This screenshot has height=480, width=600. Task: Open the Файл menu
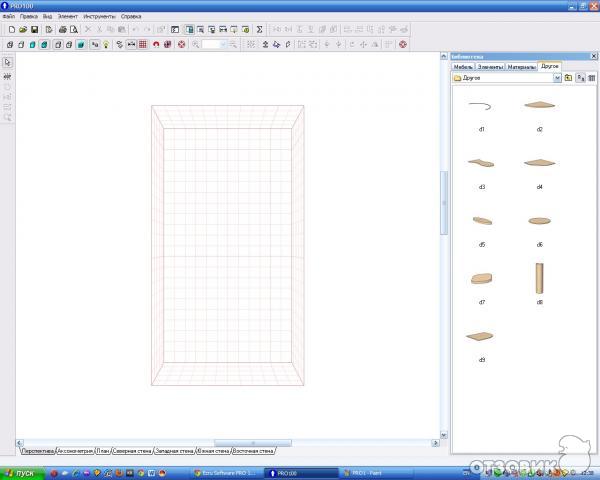8,17
